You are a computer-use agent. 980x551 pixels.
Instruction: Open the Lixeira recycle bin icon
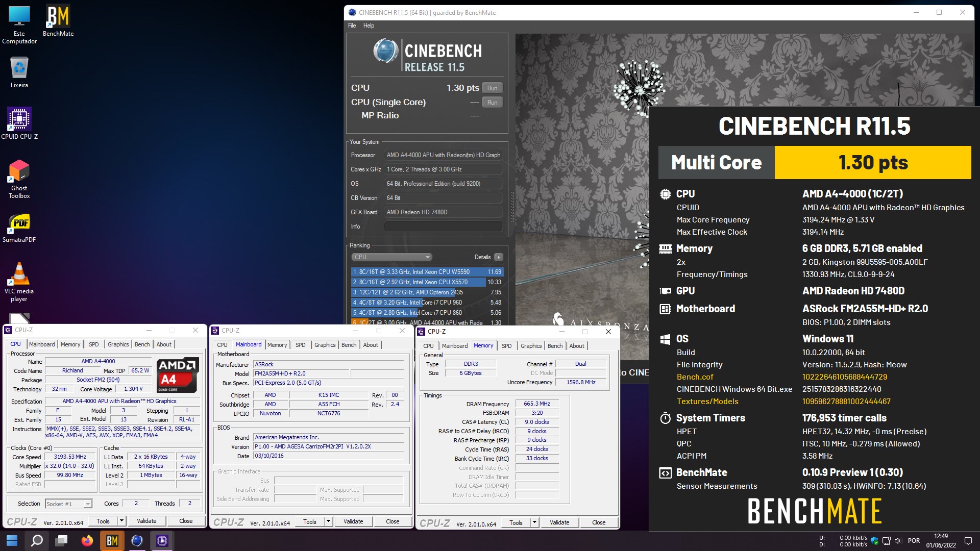pyautogui.click(x=19, y=72)
